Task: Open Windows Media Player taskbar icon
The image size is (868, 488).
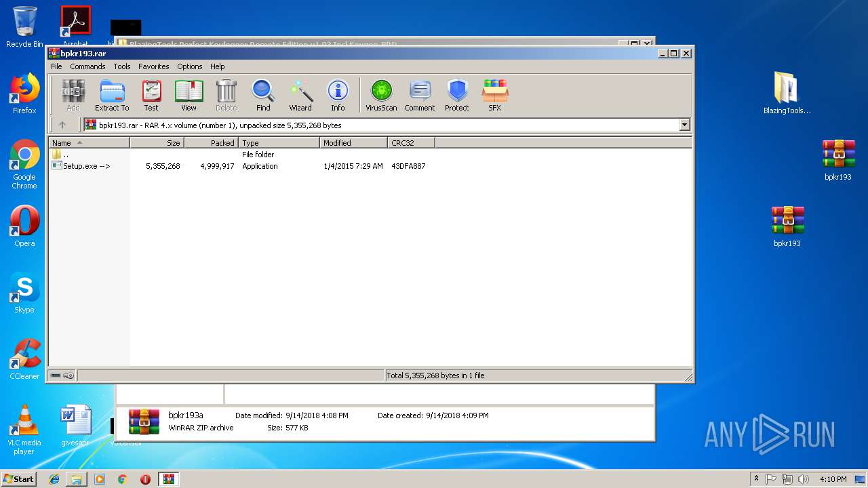Action: tap(100, 479)
